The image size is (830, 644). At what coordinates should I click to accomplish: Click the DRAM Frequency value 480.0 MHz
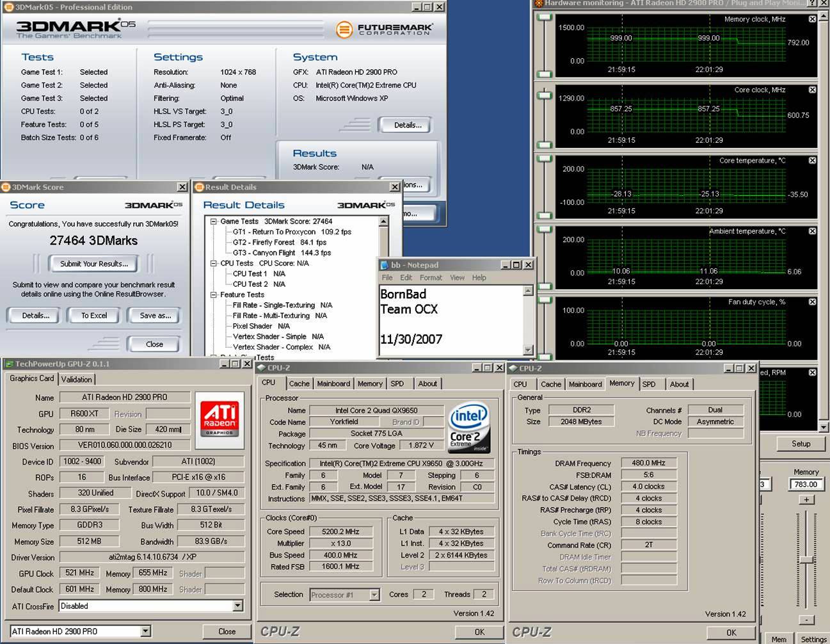point(648,463)
